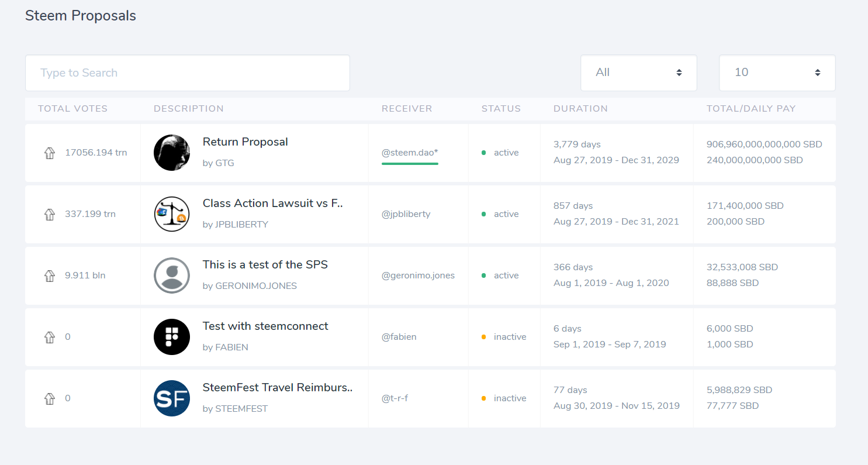
Task: Open 'SteemFest Travel Reimburs..' proposal
Action: pyautogui.click(x=278, y=387)
